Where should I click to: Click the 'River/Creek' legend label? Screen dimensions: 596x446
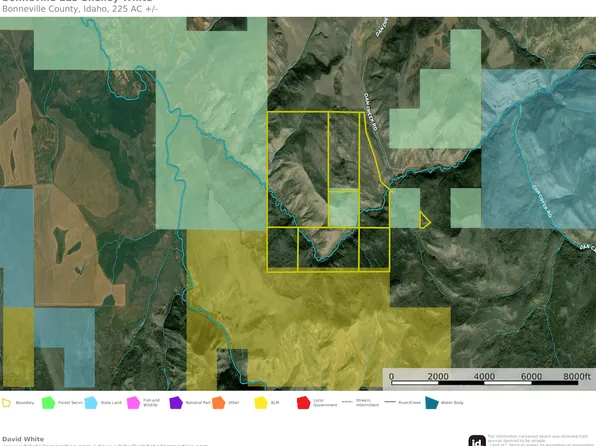pos(409,403)
